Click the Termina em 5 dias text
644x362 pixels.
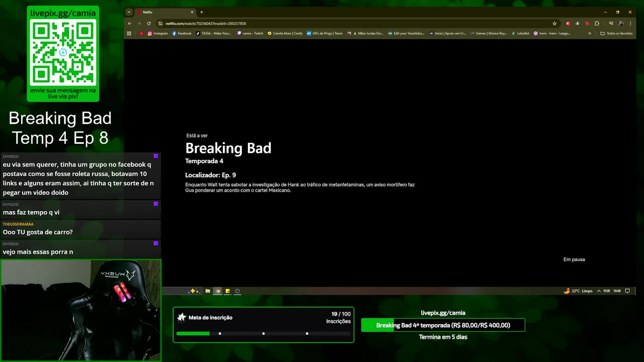(x=443, y=337)
